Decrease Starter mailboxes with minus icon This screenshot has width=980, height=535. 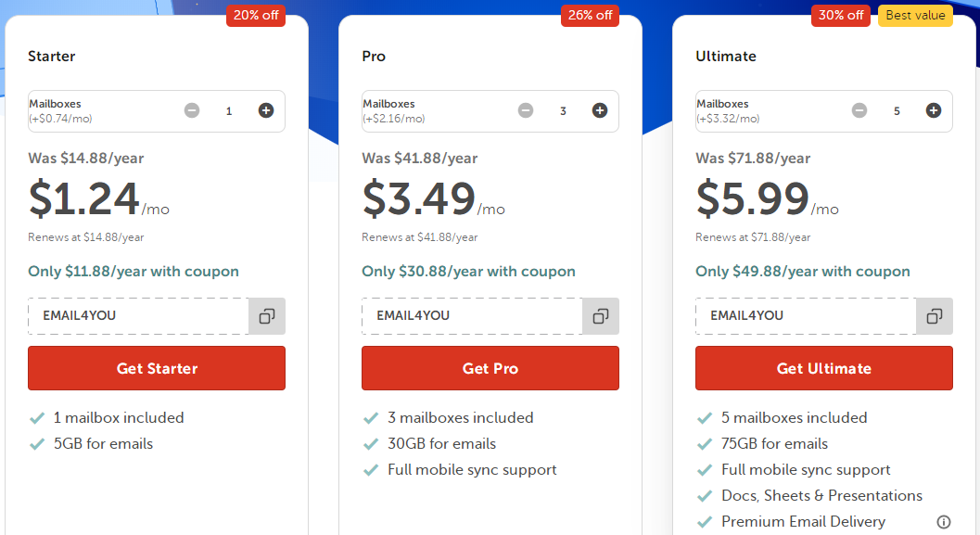point(192,110)
